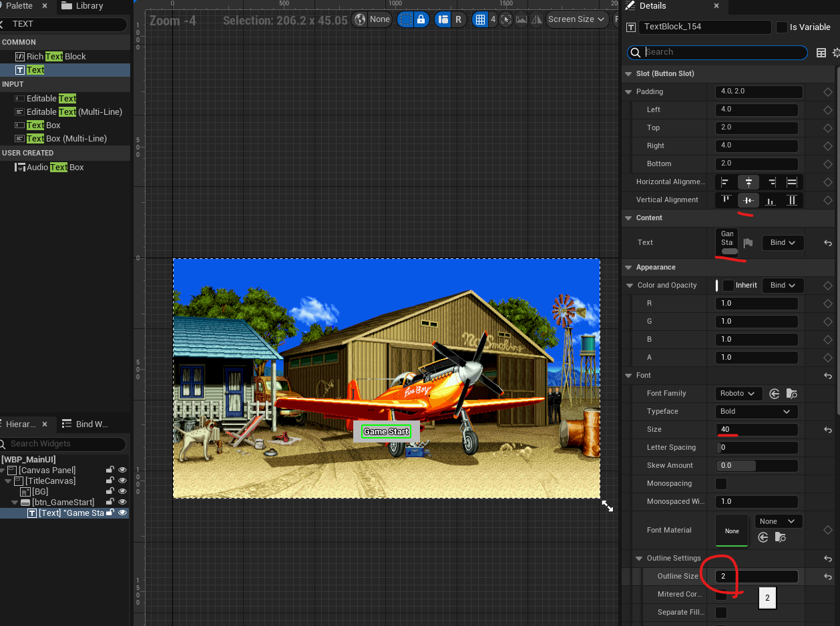The height and width of the screenshot is (626, 840).
Task: Select left horizontal alignment
Action: [725, 182]
